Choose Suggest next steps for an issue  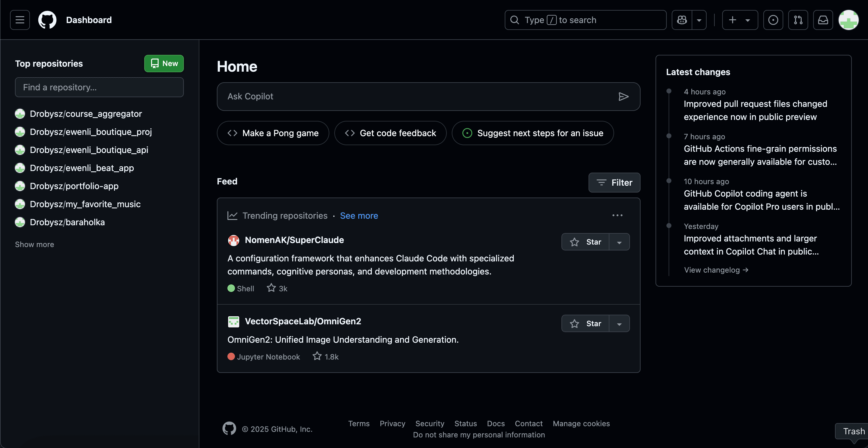coord(533,133)
